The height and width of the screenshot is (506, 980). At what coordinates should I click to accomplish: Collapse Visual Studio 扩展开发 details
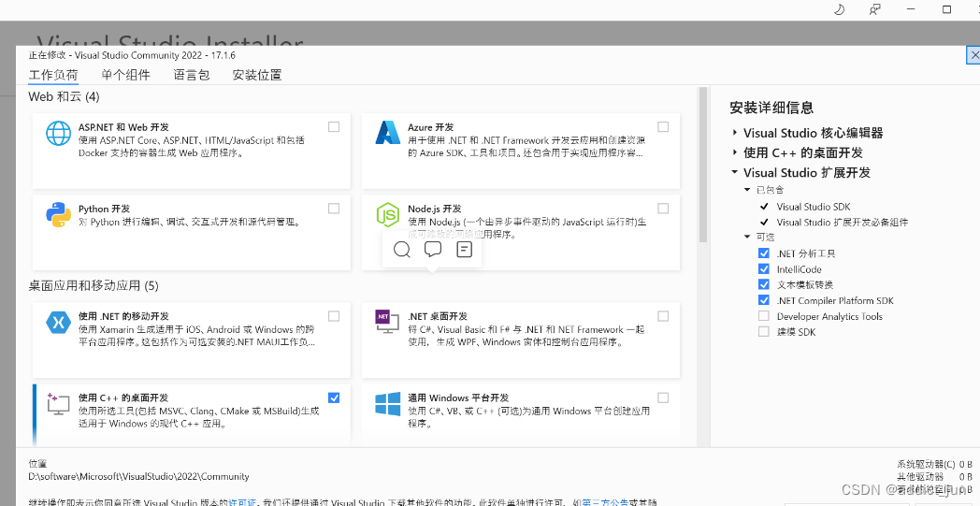point(735,173)
